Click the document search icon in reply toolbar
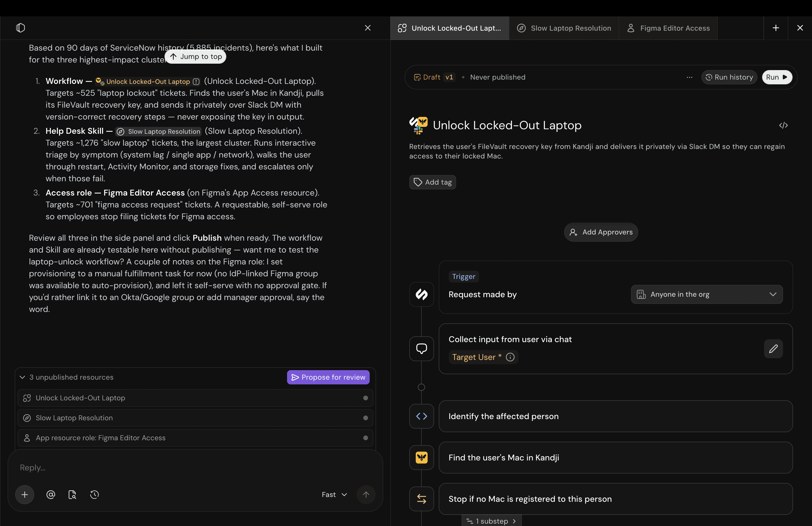Screen dimensions: 812x526 72,495
